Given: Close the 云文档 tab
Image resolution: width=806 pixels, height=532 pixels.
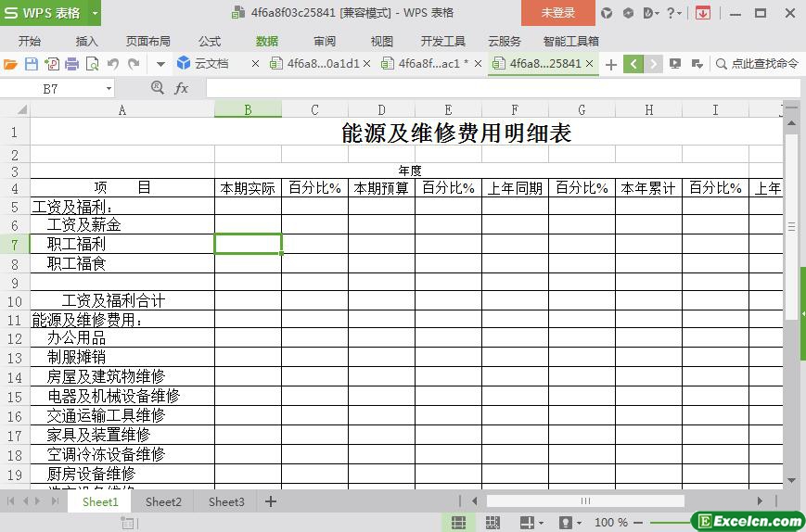Looking at the screenshot, I should [x=255, y=64].
